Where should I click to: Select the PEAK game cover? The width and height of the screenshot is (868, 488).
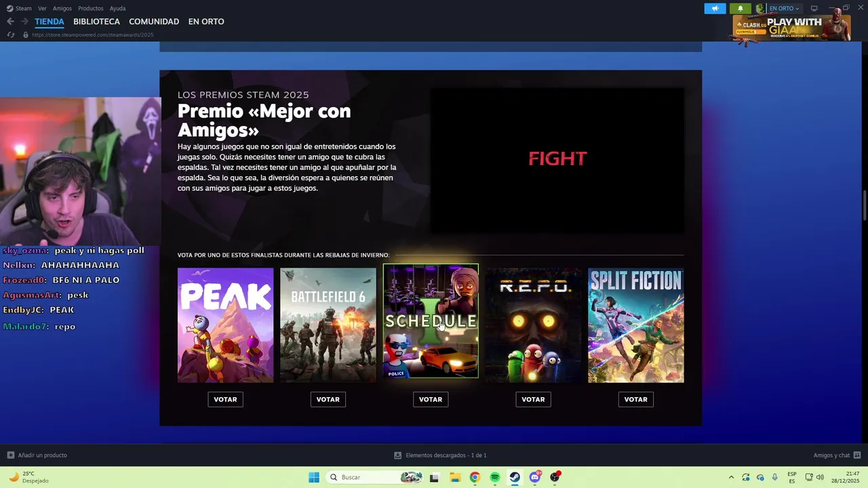(225, 325)
